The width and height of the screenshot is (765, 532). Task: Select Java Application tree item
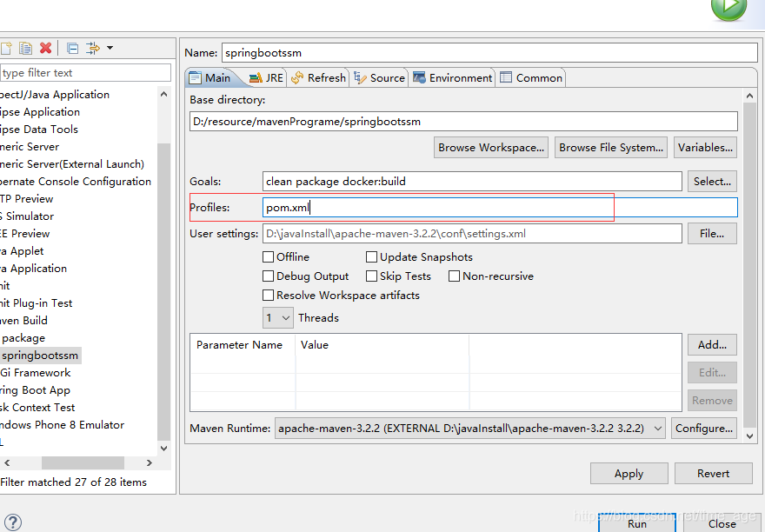click(33, 269)
